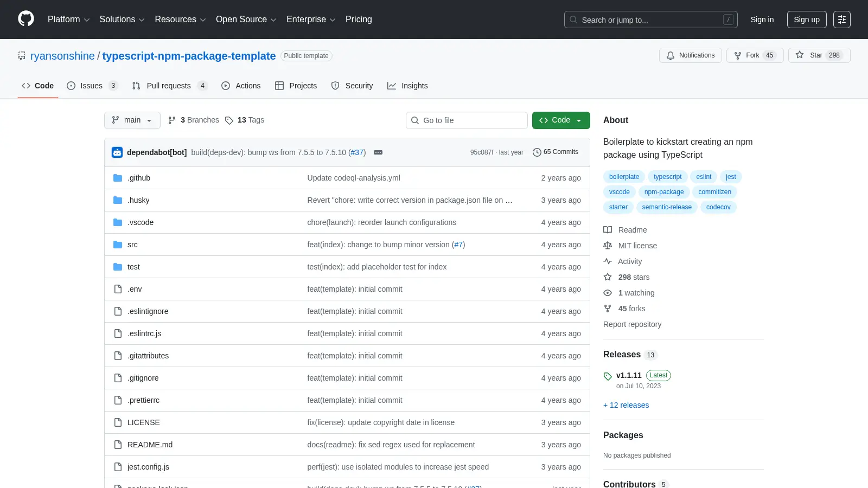This screenshot has height=488, width=868.
Task: Open the .gitattributes file
Action: point(148,356)
